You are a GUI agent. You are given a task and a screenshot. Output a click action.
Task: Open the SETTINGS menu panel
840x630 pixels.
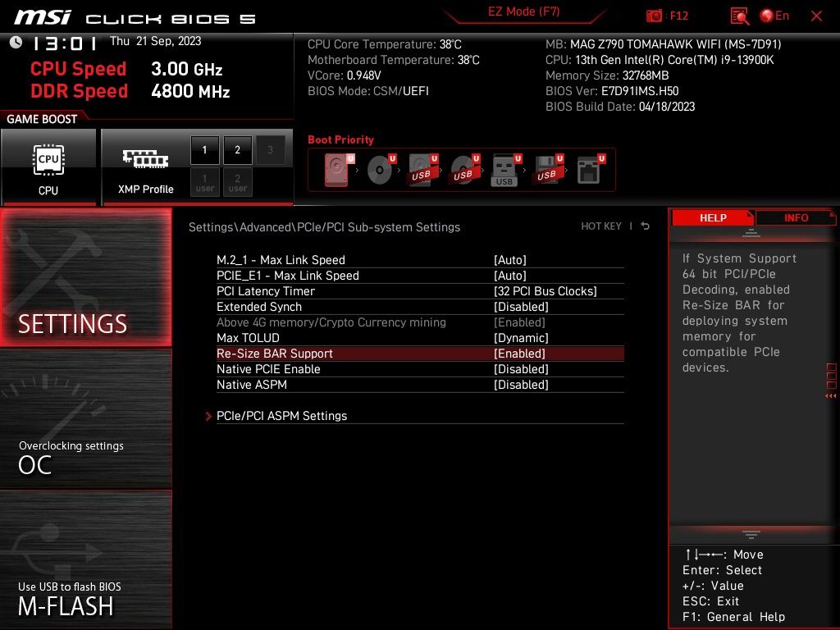pos(85,278)
